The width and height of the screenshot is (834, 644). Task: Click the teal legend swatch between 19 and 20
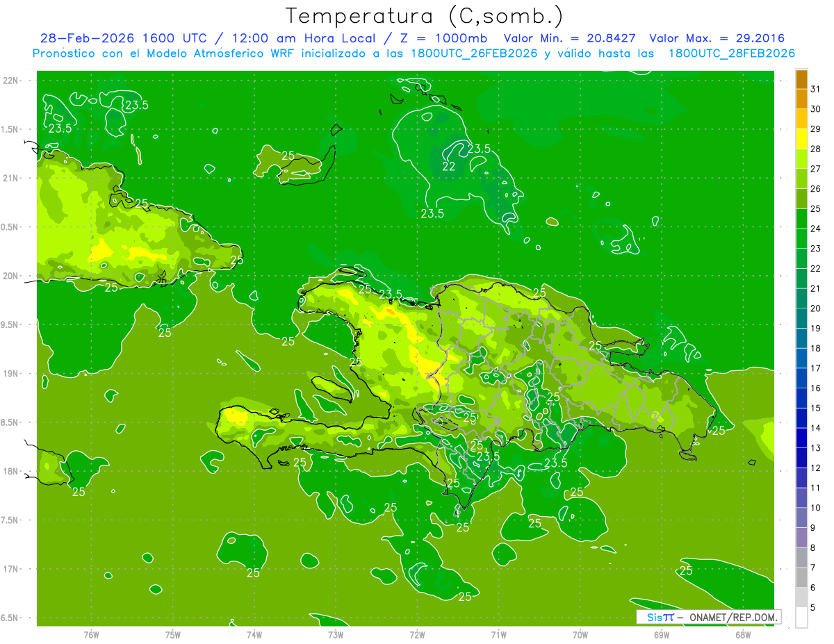click(x=801, y=318)
